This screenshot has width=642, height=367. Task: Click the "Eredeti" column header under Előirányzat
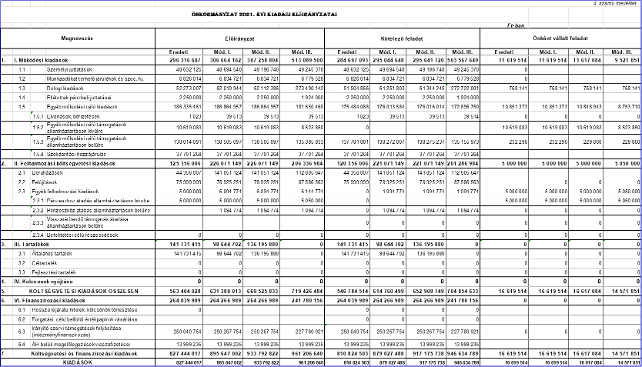178,52
